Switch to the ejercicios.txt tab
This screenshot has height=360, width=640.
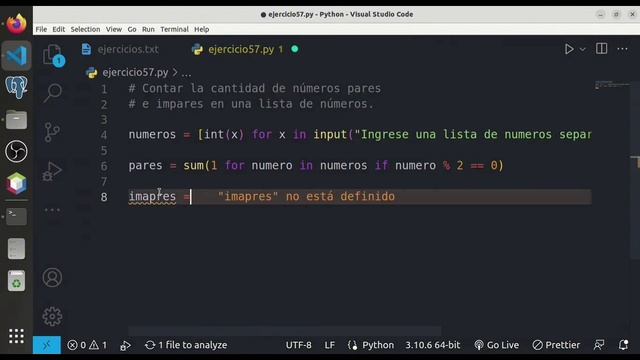click(x=120, y=49)
